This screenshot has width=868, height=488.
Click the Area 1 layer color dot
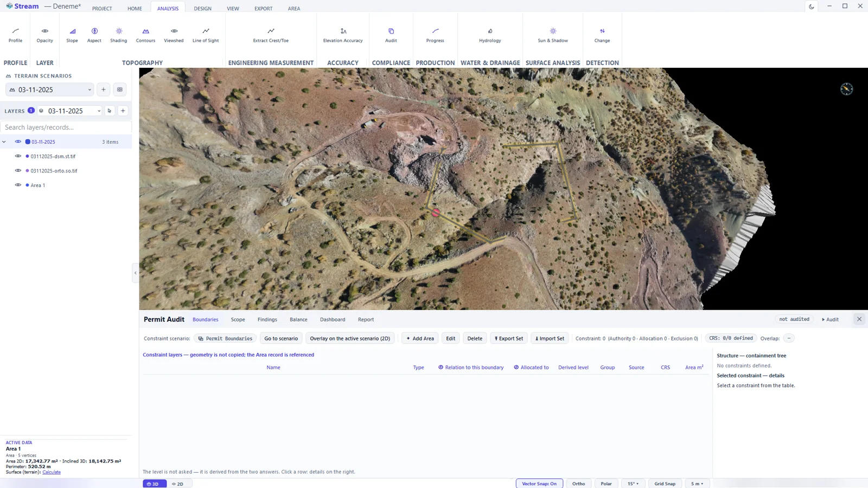coord(27,185)
